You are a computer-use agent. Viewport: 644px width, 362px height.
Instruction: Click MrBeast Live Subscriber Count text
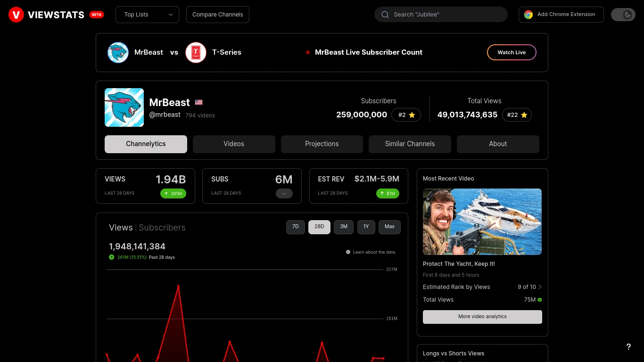369,52
